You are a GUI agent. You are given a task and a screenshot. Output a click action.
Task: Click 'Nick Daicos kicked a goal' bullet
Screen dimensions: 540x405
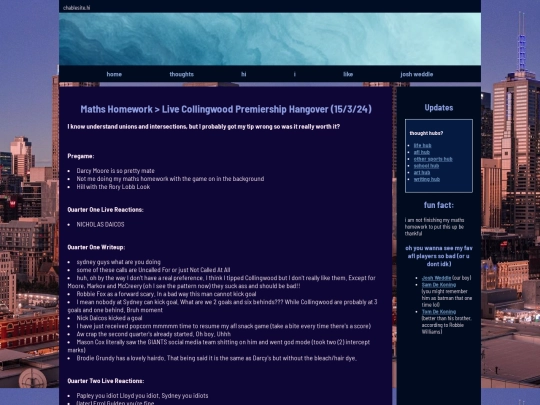click(x=109, y=318)
